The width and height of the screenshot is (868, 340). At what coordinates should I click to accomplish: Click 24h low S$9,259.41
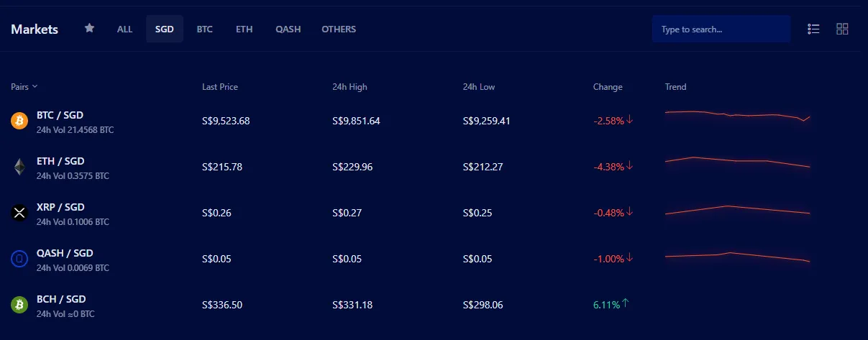pyautogui.click(x=487, y=121)
